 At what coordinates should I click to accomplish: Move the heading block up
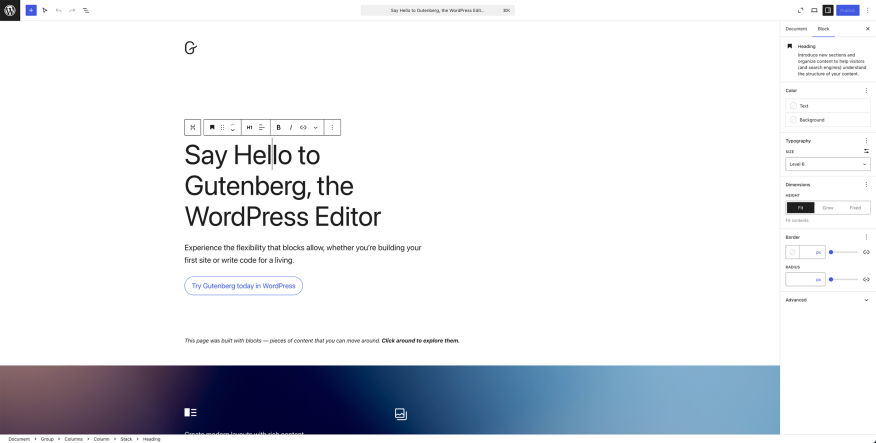[x=233, y=124]
